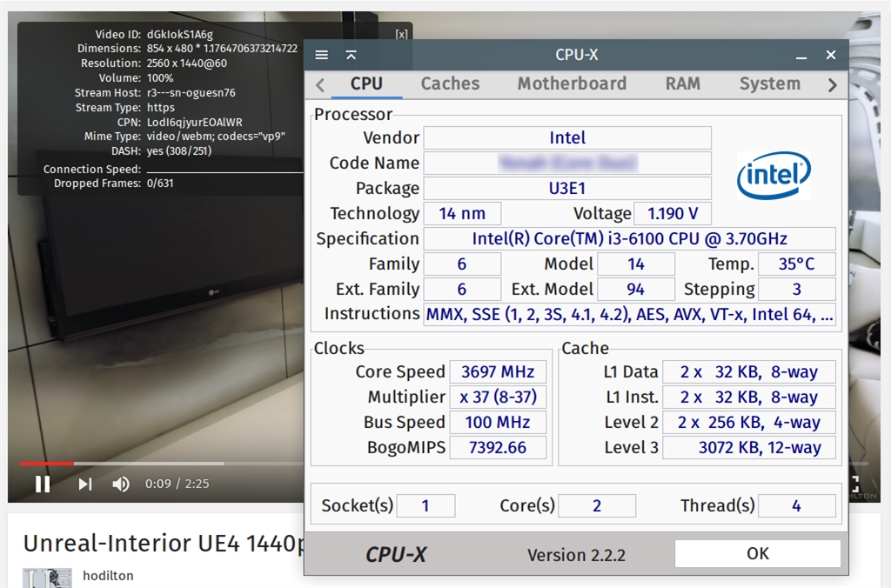Seek on the red video progress bar
The width and height of the screenshot is (891, 588).
(x=47, y=464)
